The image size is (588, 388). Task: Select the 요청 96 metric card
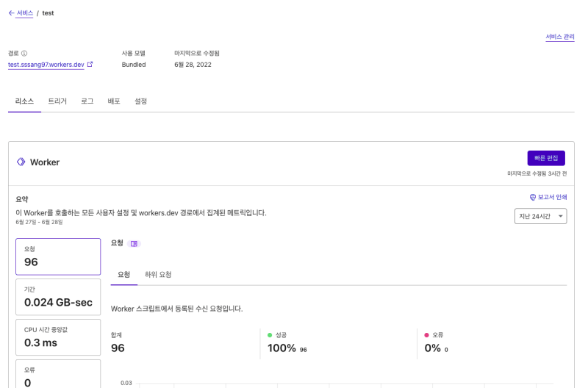tap(58, 256)
